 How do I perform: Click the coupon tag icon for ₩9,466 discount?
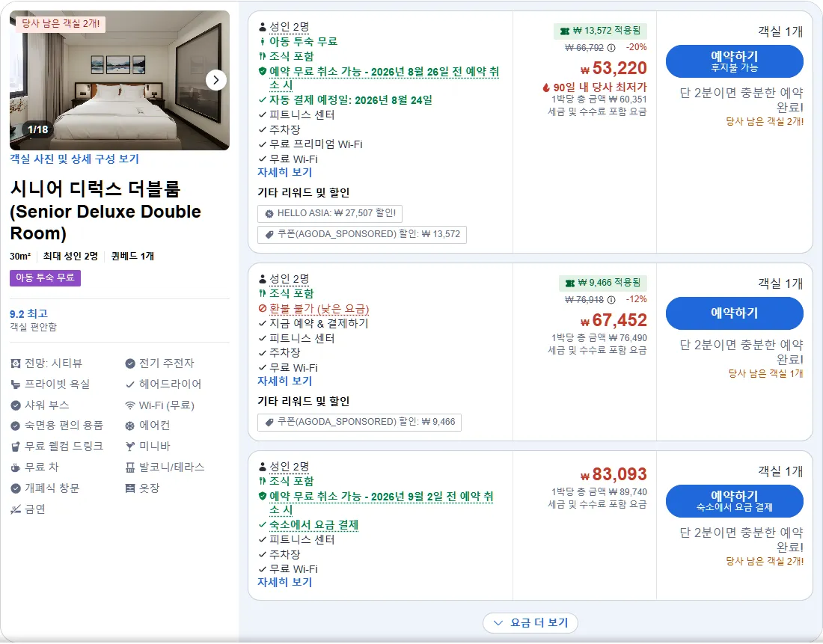269,422
